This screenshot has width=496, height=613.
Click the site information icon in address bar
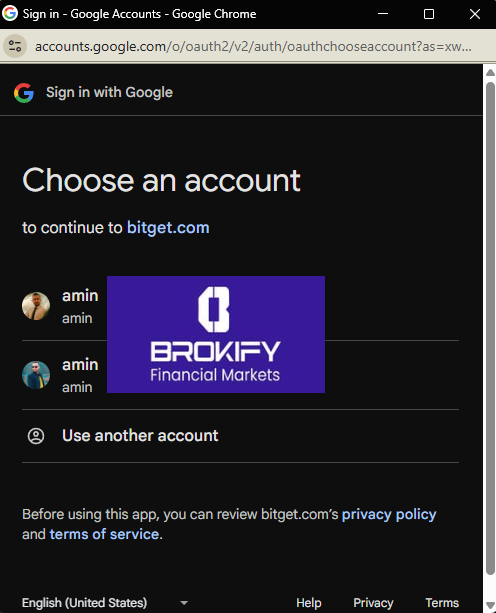(x=15, y=46)
